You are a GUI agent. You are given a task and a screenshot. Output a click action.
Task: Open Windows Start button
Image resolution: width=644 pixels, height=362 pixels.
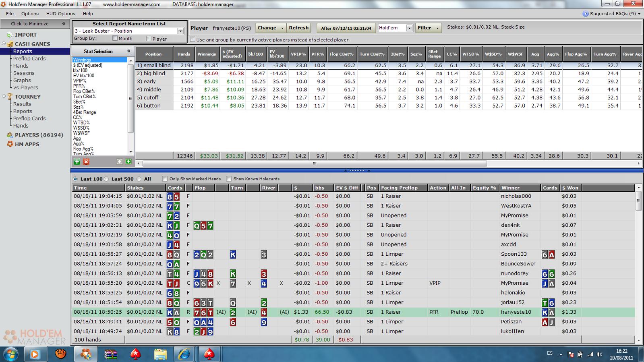11,354
